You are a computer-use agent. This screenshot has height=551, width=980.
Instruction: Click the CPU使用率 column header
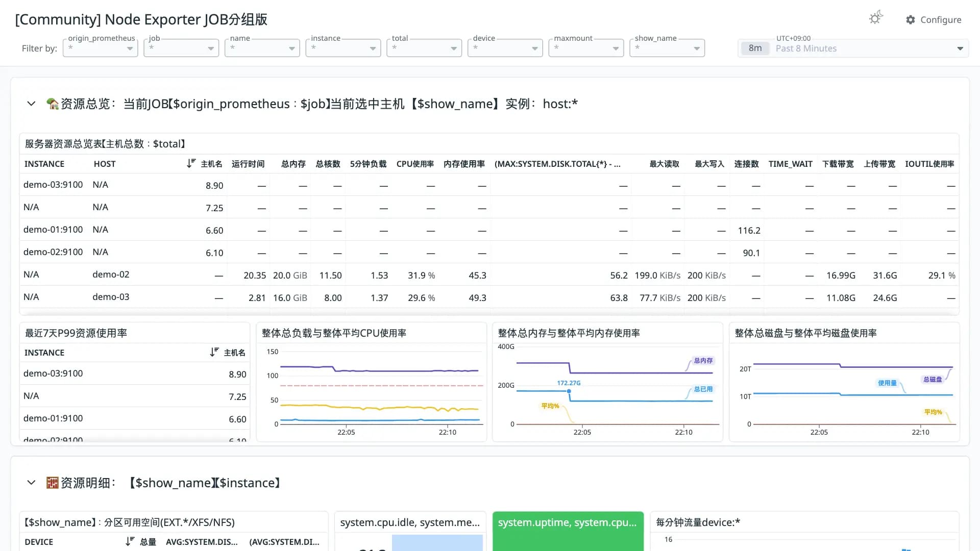point(415,164)
